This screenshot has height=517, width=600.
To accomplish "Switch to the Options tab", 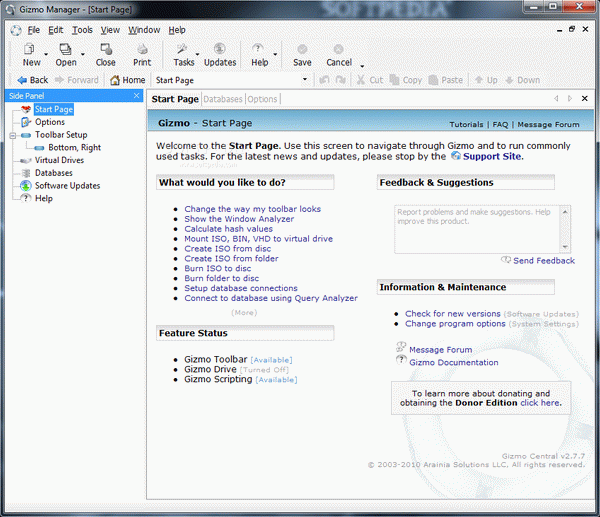I will click(262, 99).
